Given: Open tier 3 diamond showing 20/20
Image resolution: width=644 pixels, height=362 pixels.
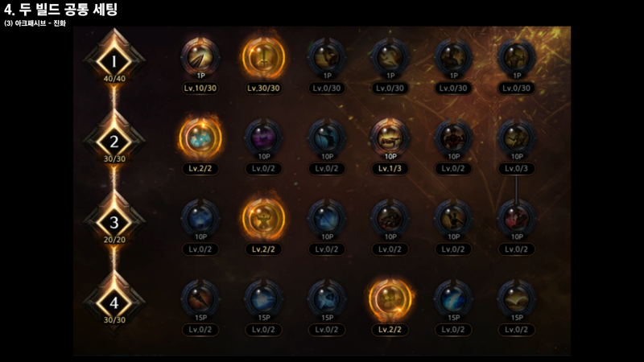Looking at the screenshot, I should pos(114,223).
